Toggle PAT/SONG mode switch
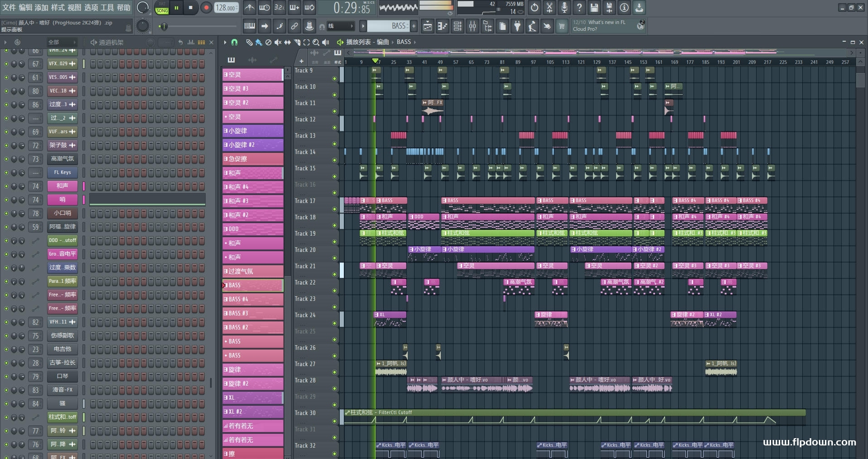This screenshot has height=459, width=868. [x=162, y=8]
